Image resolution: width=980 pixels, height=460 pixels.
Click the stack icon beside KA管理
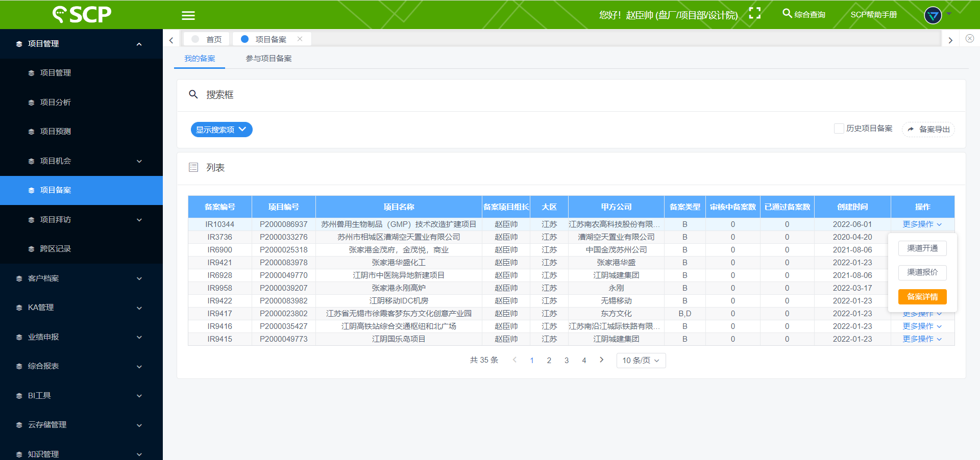(x=19, y=308)
